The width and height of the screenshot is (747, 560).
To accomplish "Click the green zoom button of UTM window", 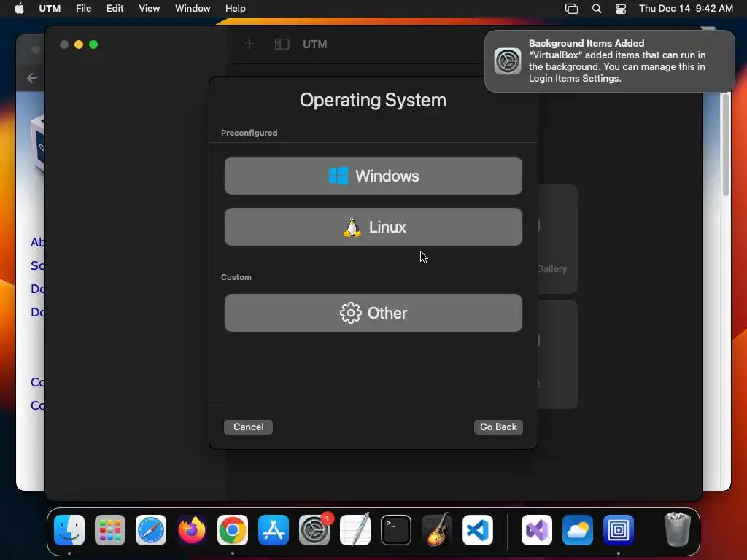I will (94, 44).
